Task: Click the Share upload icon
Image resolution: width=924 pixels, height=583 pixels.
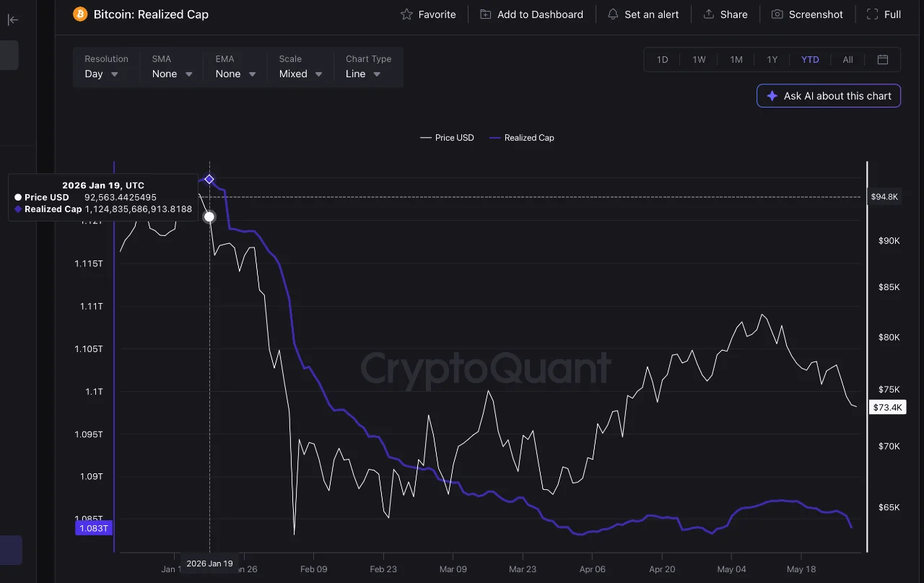Action: pyautogui.click(x=709, y=14)
